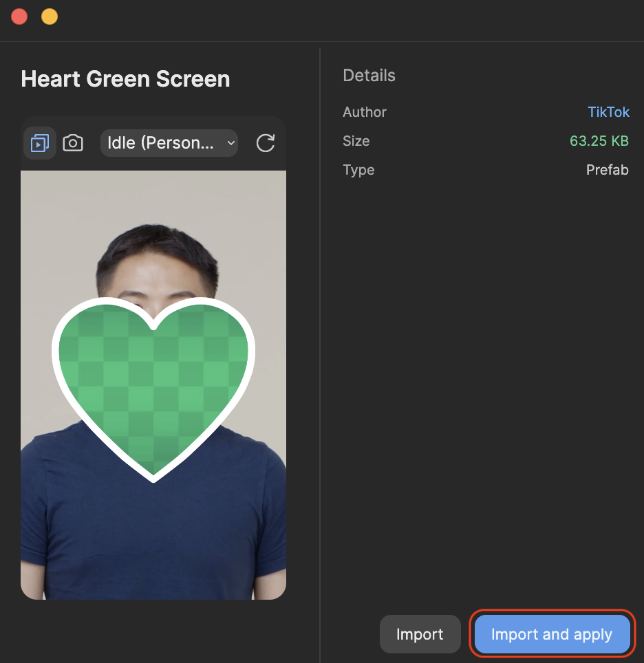644x663 pixels.
Task: Click the Import and apply button
Action: tap(552, 634)
